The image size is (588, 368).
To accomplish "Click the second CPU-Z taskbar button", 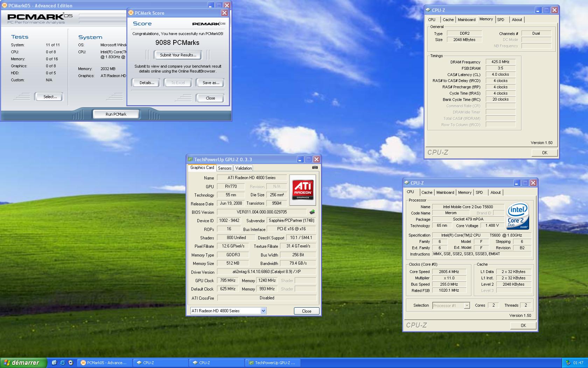I will tap(217, 363).
